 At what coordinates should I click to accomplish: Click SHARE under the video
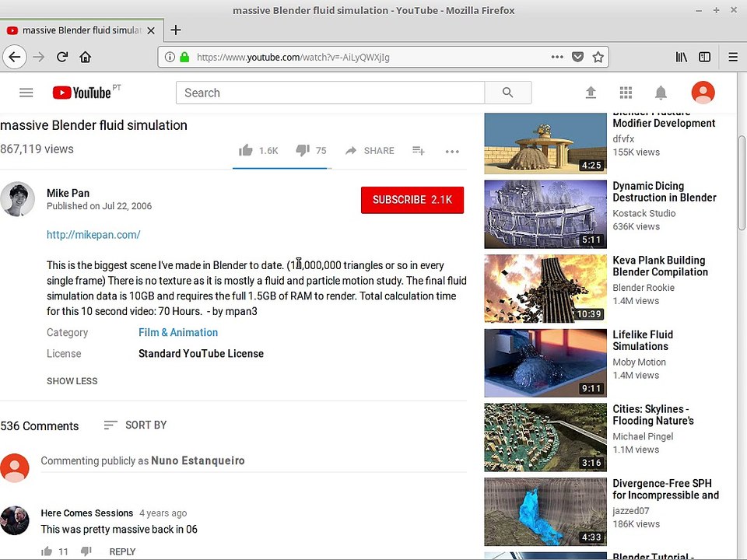370,150
